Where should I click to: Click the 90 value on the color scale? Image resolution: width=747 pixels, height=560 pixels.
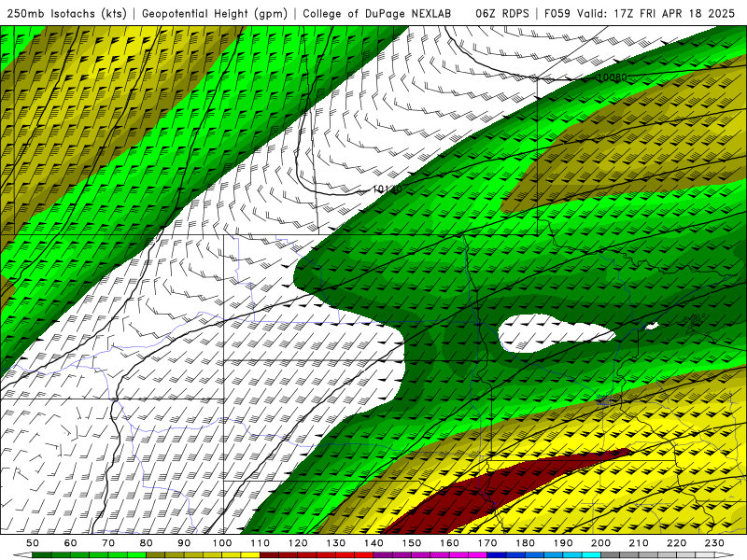184,543
